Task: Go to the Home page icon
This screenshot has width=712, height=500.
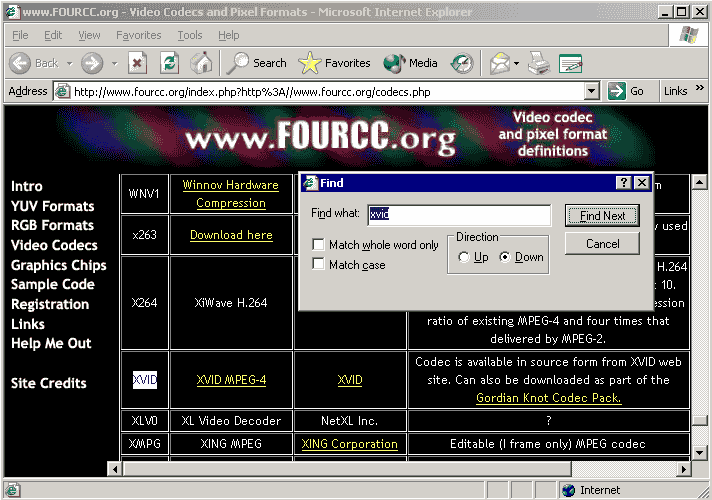Action: (201, 63)
